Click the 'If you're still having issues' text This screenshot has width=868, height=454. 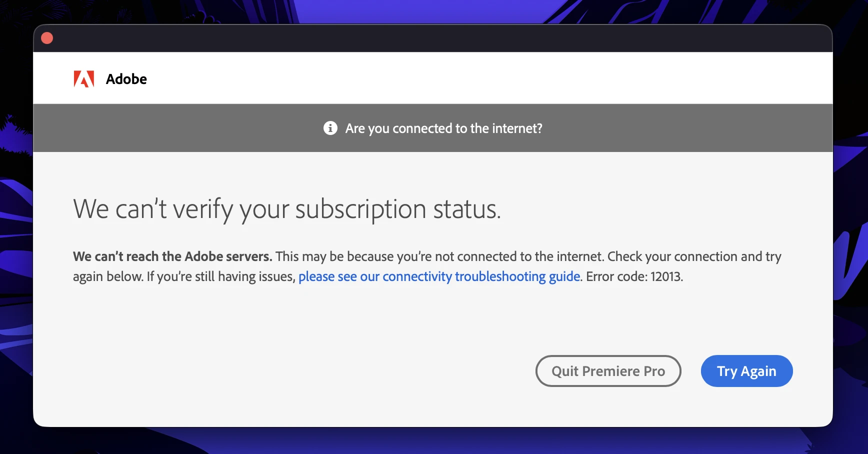(221, 276)
